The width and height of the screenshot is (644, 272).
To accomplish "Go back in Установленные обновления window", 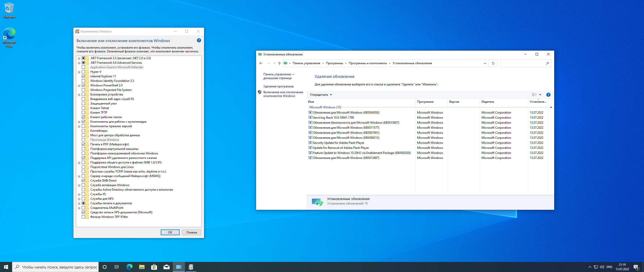I will (x=261, y=63).
